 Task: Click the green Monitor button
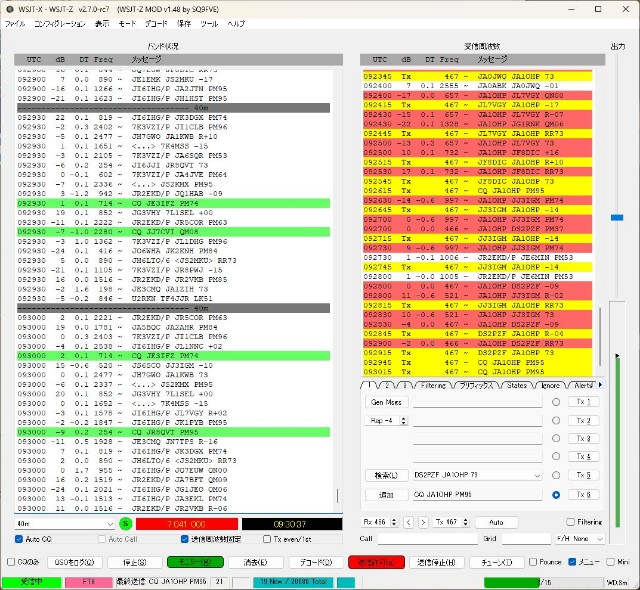[195, 562]
